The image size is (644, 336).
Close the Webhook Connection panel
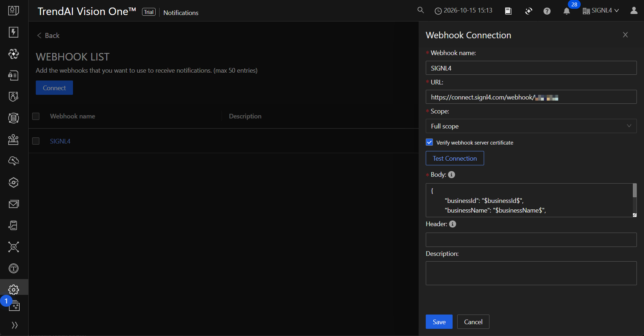625,35
